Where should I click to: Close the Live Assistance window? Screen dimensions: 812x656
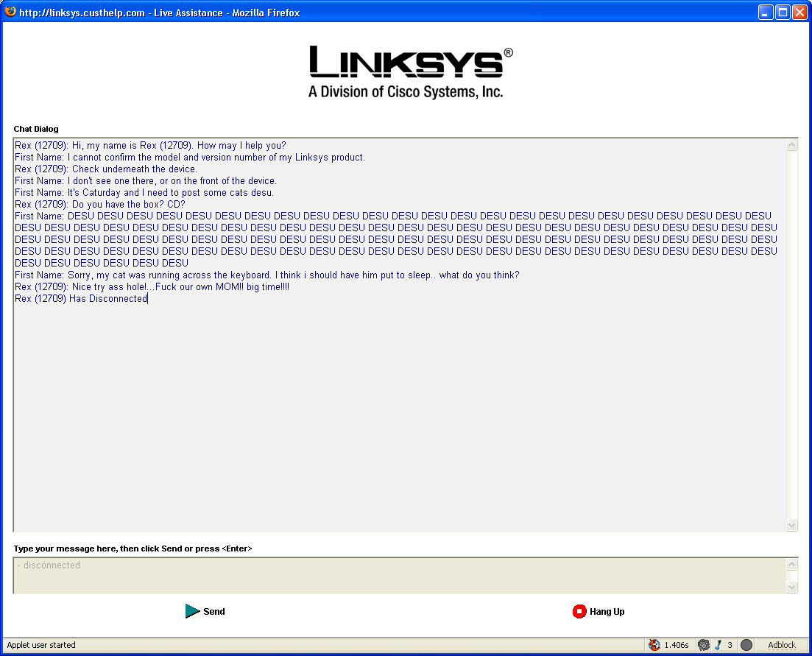(x=800, y=12)
